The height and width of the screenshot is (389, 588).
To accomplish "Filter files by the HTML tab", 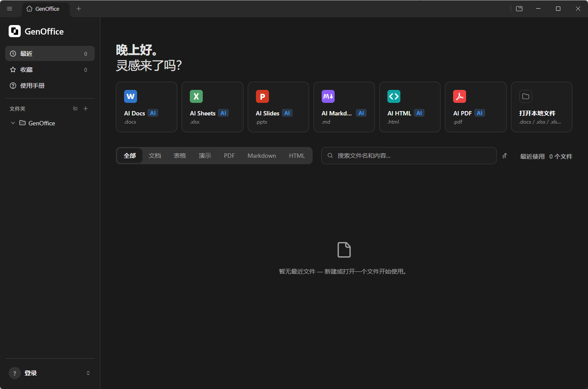I will 297,156.
